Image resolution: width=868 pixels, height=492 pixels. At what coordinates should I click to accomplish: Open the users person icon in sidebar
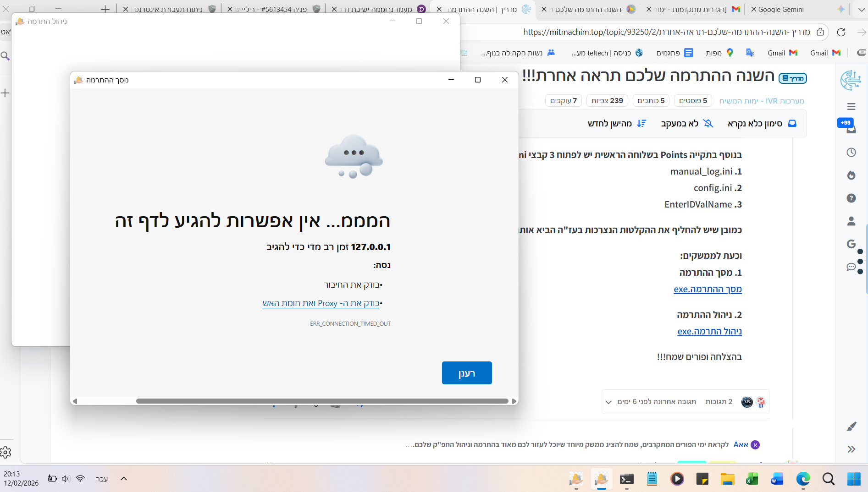coord(851,221)
